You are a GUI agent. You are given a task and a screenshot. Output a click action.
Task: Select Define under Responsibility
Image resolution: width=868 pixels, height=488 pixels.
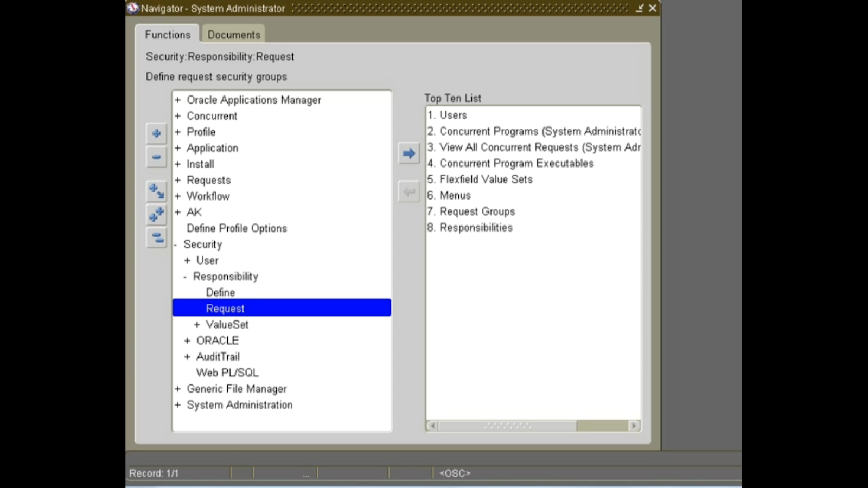[x=220, y=292]
